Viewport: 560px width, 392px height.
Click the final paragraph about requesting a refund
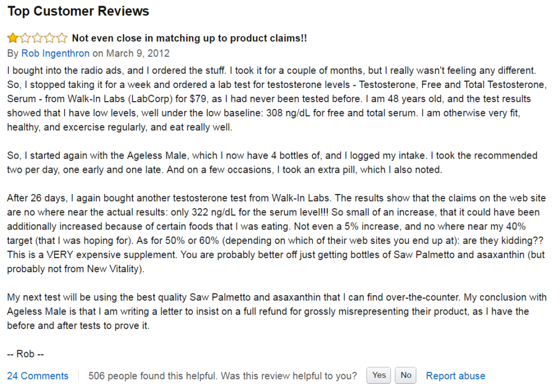(x=273, y=311)
